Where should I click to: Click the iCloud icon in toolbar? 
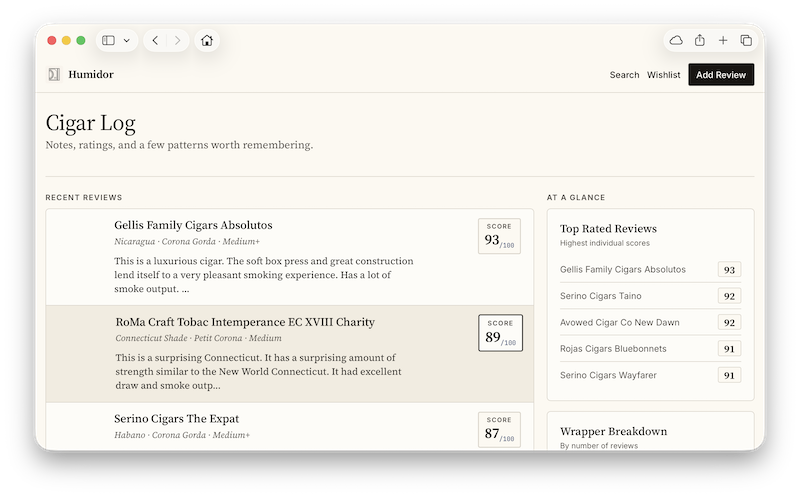pyautogui.click(x=676, y=40)
